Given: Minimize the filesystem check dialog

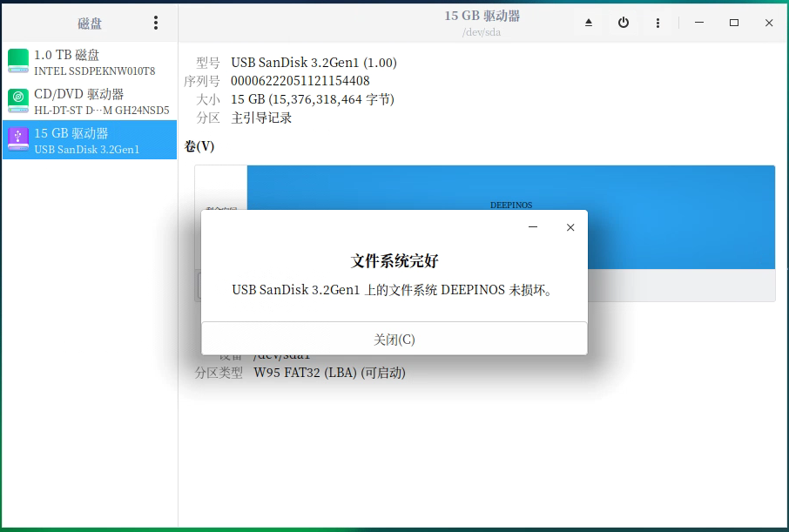Looking at the screenshot, I should tap(533, 227).
